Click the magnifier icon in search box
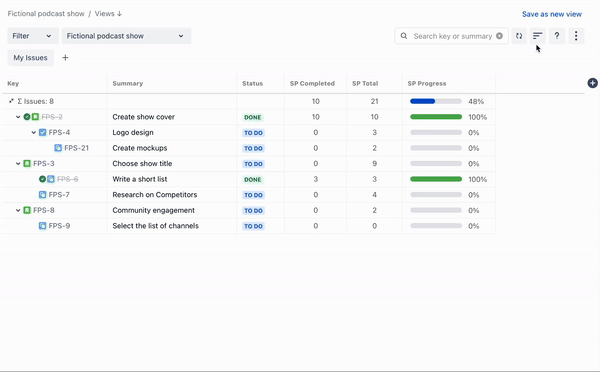 (x=404, y=36)
